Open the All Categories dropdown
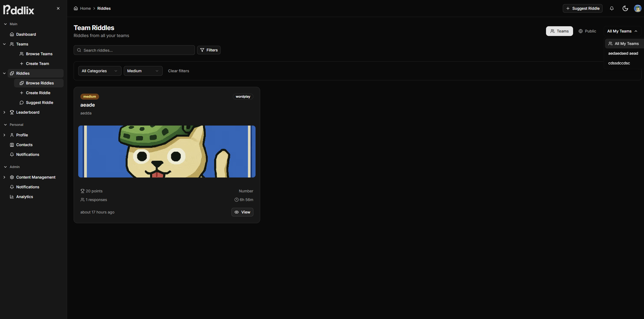The width and height of the screenshot is (644, 319). coord(100,71)
